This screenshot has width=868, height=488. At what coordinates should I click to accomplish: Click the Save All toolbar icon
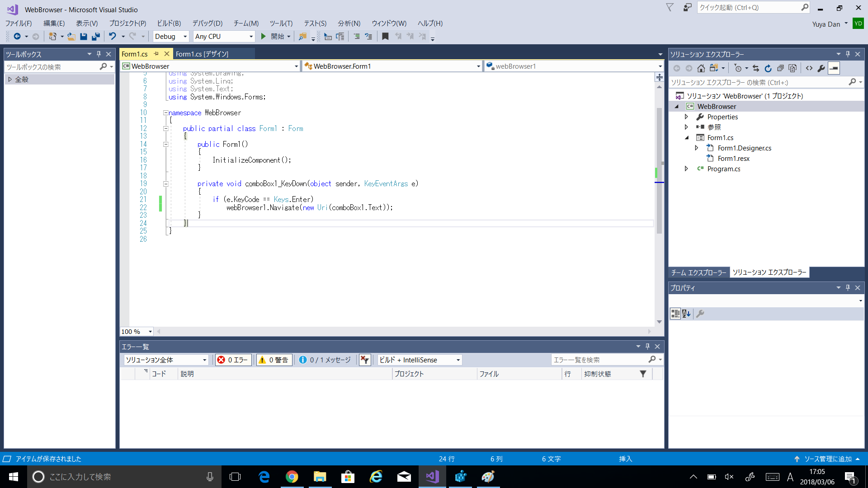click(x=96, y=37)
